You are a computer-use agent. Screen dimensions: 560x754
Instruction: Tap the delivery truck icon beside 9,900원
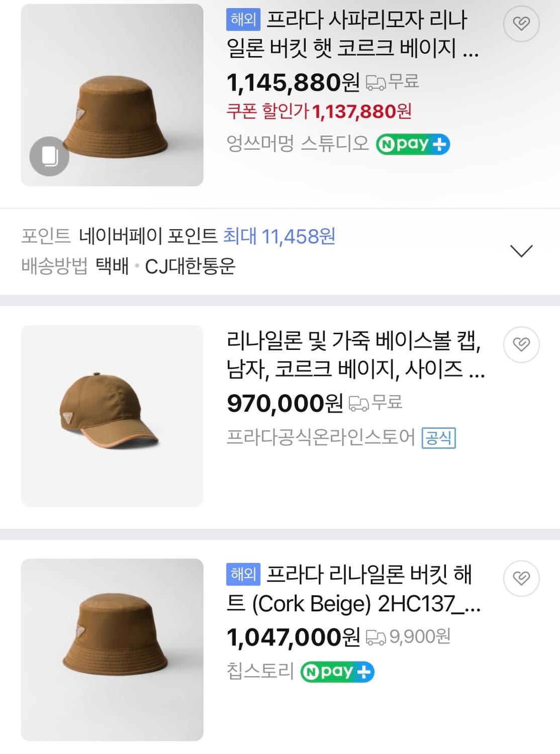point(375,637)
